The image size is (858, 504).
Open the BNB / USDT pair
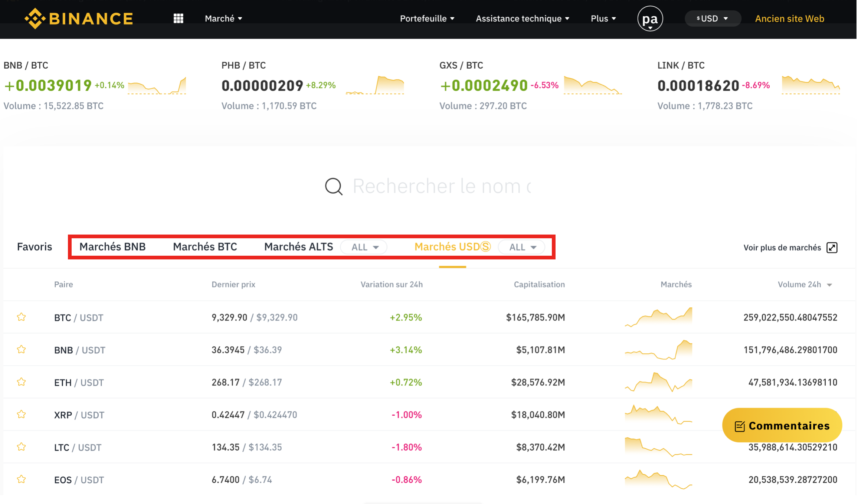[x=80, y=350]
